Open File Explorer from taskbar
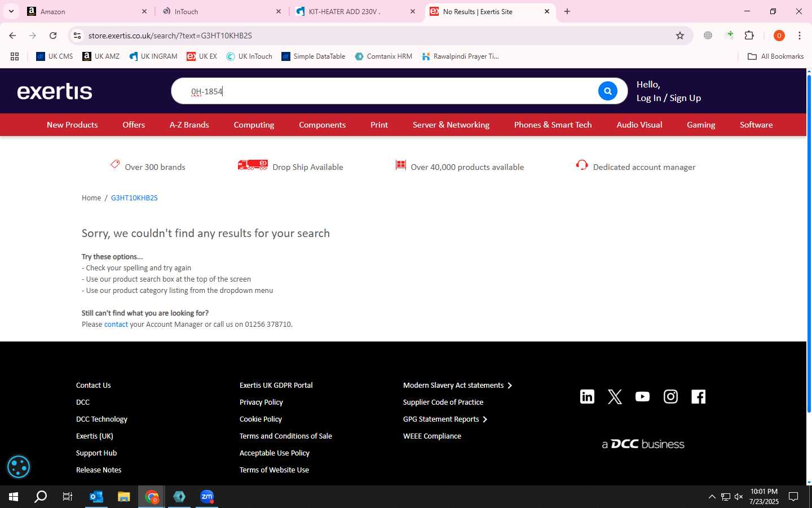The width and height of the screenshot is (812, 508). 124,497
